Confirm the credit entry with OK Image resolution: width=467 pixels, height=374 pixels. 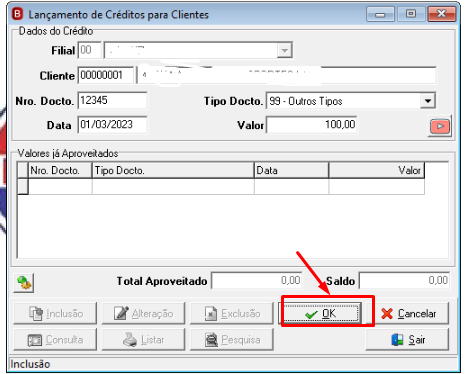321,313
